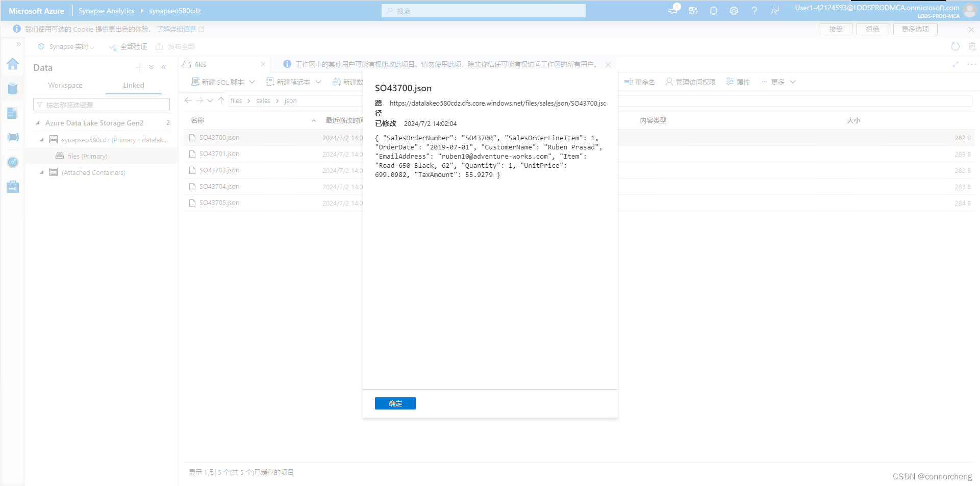Switch to the Linked tab
This screenshot has height=486, width=980.
134,85
